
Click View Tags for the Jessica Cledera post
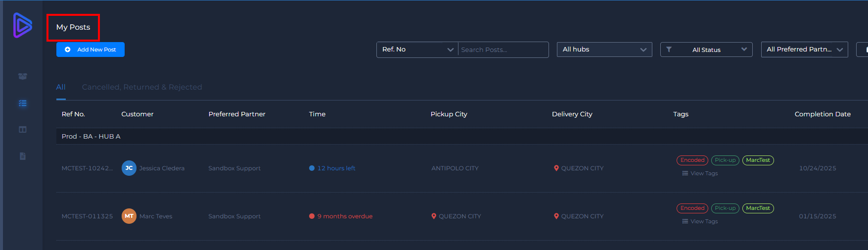700,173
